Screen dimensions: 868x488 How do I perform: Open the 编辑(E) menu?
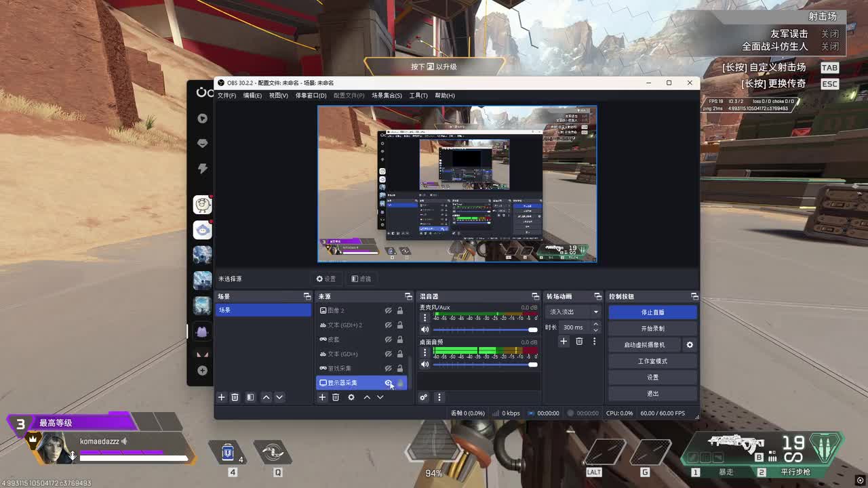point(252,96)
